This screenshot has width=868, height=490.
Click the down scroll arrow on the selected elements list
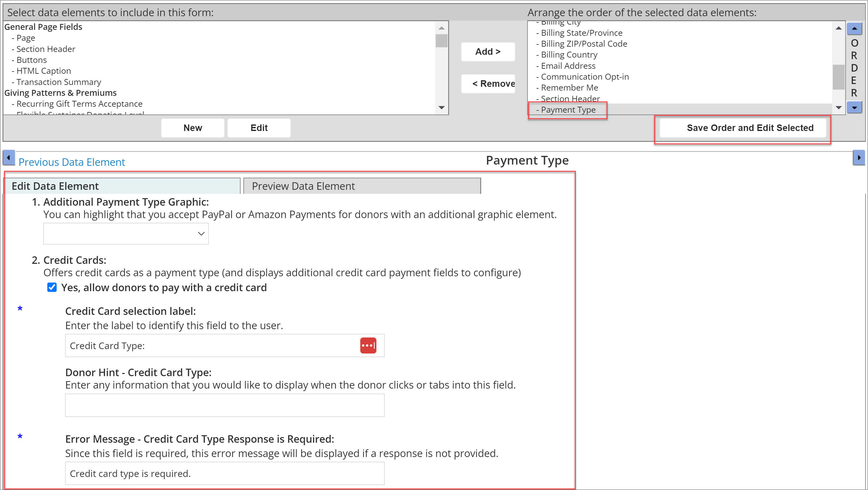(x=839, y=107)
